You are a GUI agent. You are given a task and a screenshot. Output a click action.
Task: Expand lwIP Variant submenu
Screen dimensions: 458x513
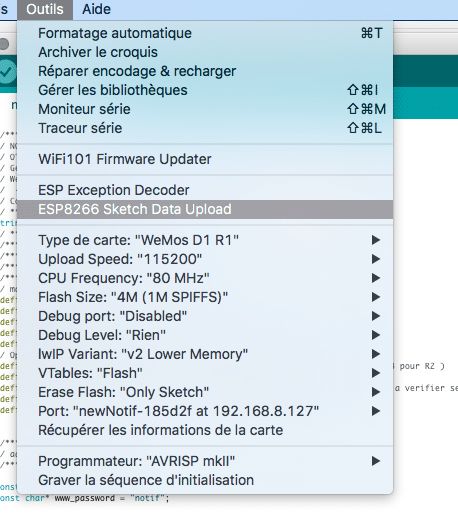pos(205,354)
